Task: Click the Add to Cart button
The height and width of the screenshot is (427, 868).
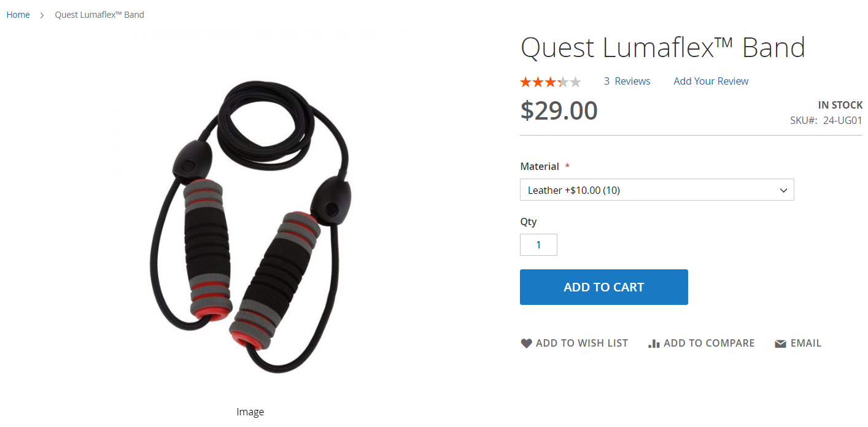Action: (604, 287)
